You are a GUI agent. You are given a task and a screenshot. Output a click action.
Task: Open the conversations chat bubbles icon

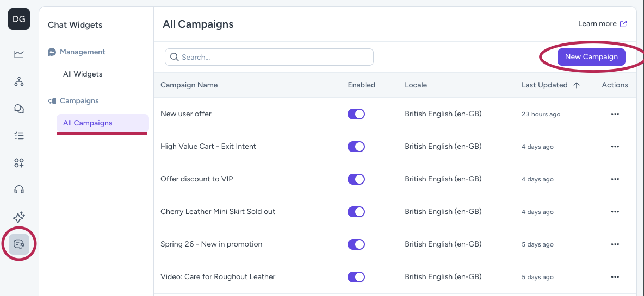tap(19, 109)
